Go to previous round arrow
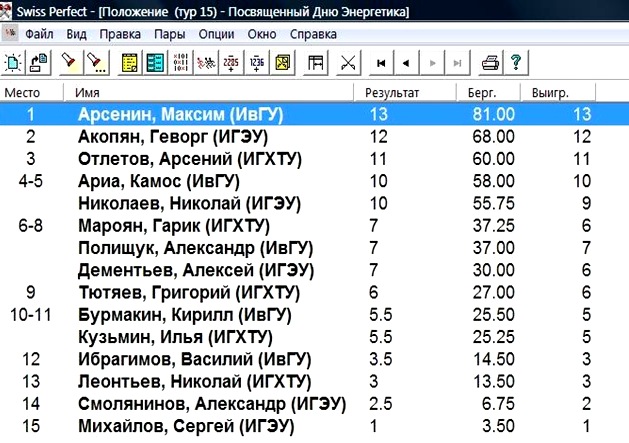Screen dimensions: 629x443 point(406,63)
